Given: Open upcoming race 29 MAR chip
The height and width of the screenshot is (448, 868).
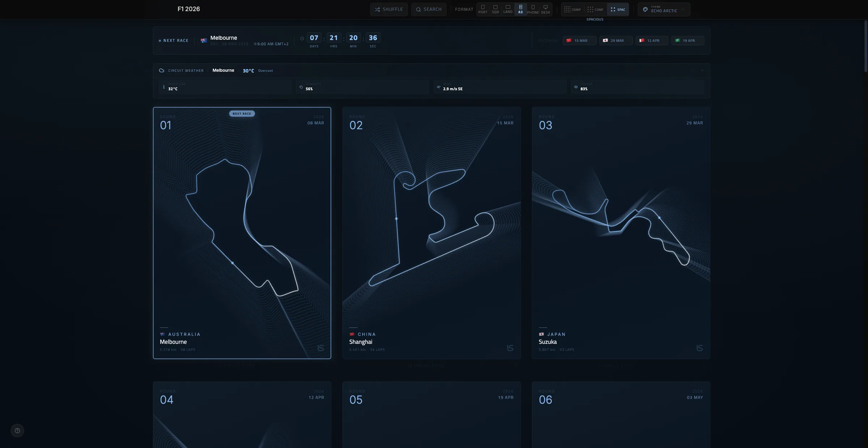Looking at the screenshot, I should point(616,40).
